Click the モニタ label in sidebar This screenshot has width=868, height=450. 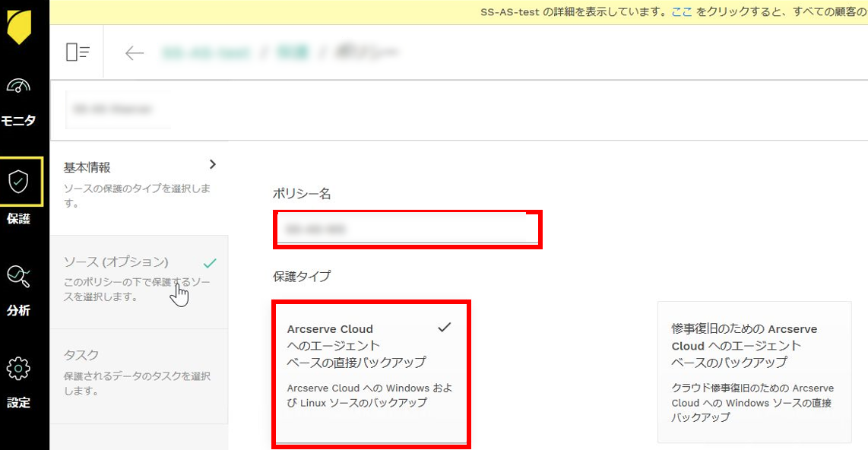(18, 120)
